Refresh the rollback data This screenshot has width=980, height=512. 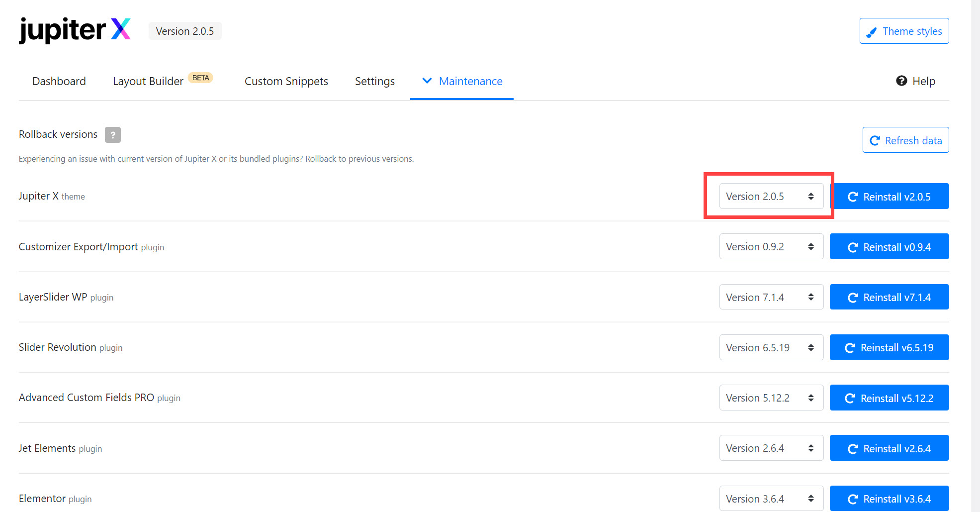[905, 140]
